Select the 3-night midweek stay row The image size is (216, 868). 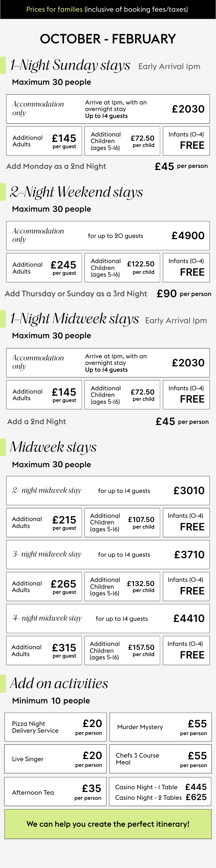tap(108, 555)
